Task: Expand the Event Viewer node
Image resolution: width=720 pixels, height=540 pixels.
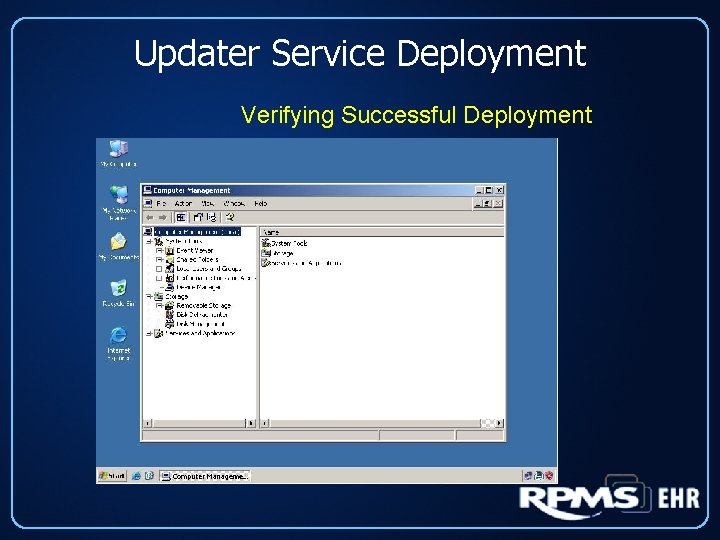Action: pos(159,251)
